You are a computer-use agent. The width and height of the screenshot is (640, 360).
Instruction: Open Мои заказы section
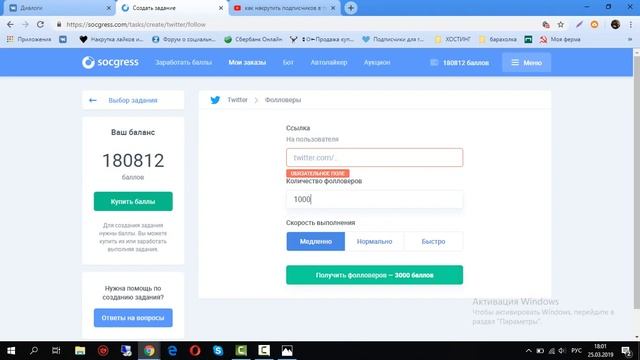247,62
